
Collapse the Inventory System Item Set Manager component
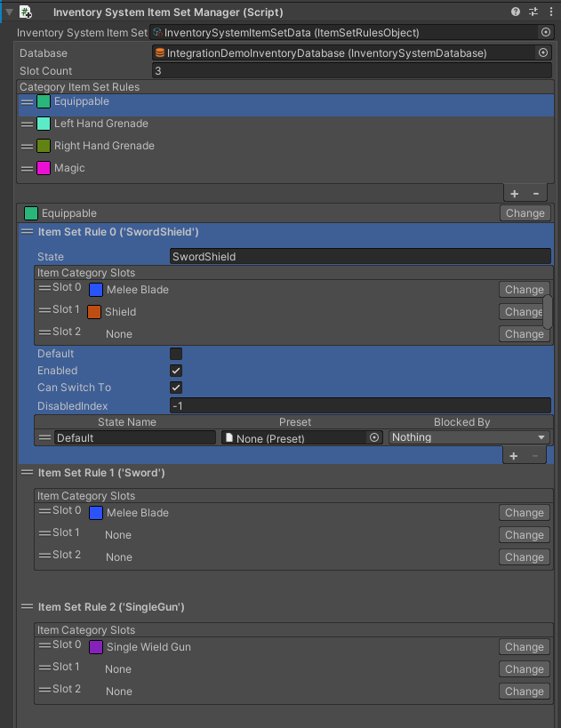(x=7, y=12)
